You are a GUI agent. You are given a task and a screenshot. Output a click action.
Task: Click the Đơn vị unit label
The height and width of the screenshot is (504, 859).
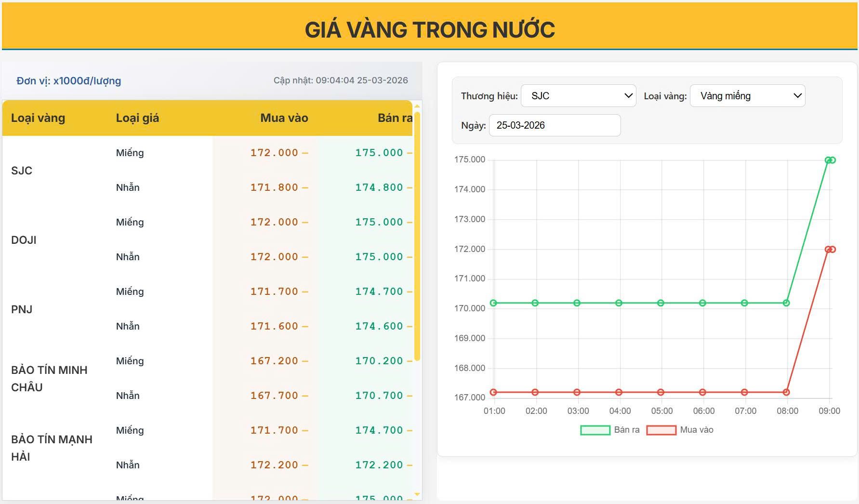pyautogui.click(x=68, y=81)
